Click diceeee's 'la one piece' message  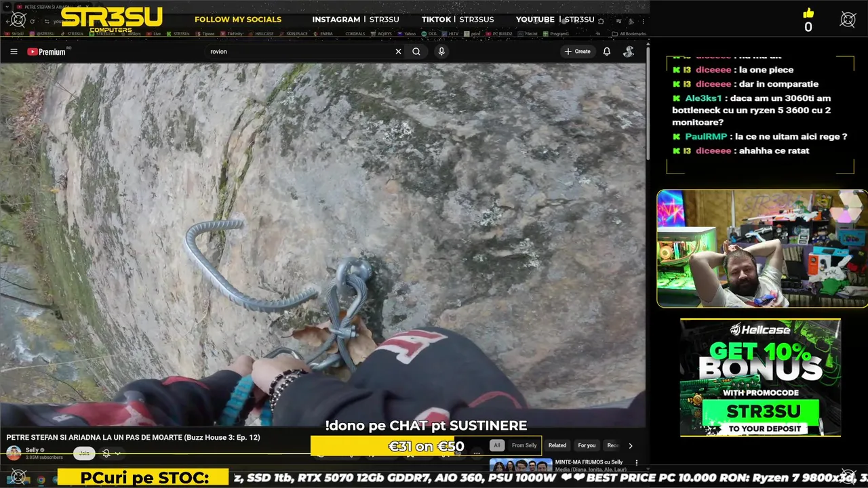[732, 70]
